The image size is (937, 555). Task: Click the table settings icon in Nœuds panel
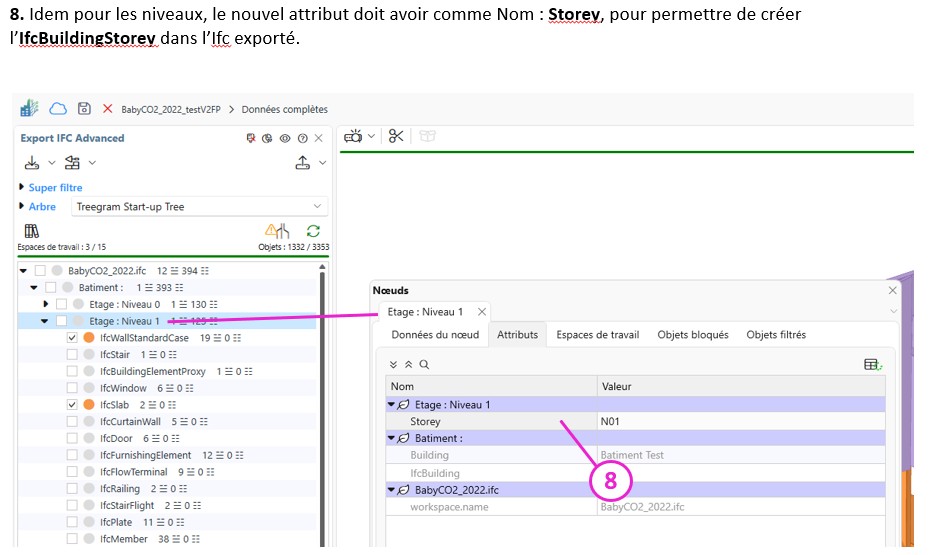(x=873, y=365)
